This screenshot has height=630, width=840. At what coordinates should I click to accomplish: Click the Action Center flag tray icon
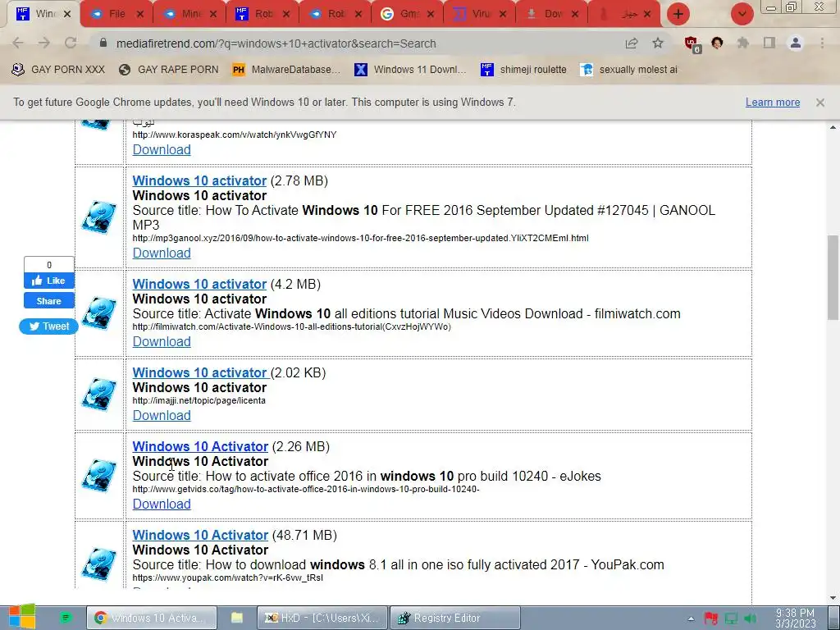711,619
